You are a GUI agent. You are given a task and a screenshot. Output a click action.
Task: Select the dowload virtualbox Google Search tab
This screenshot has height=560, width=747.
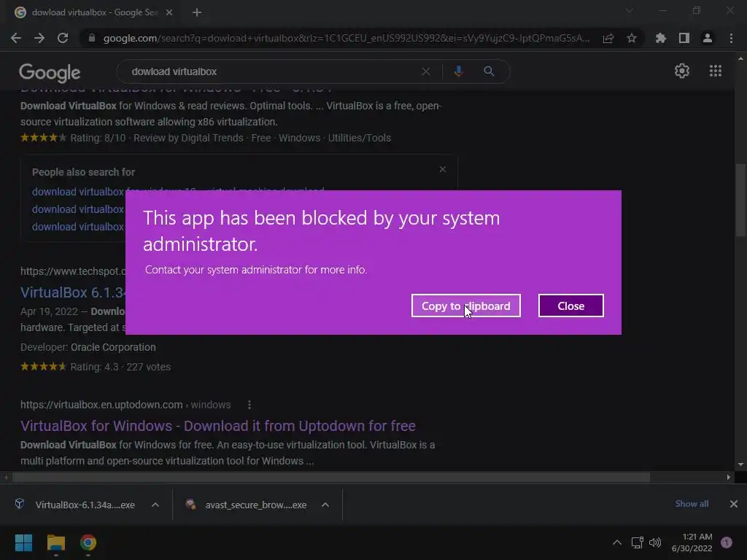[94, 12]
